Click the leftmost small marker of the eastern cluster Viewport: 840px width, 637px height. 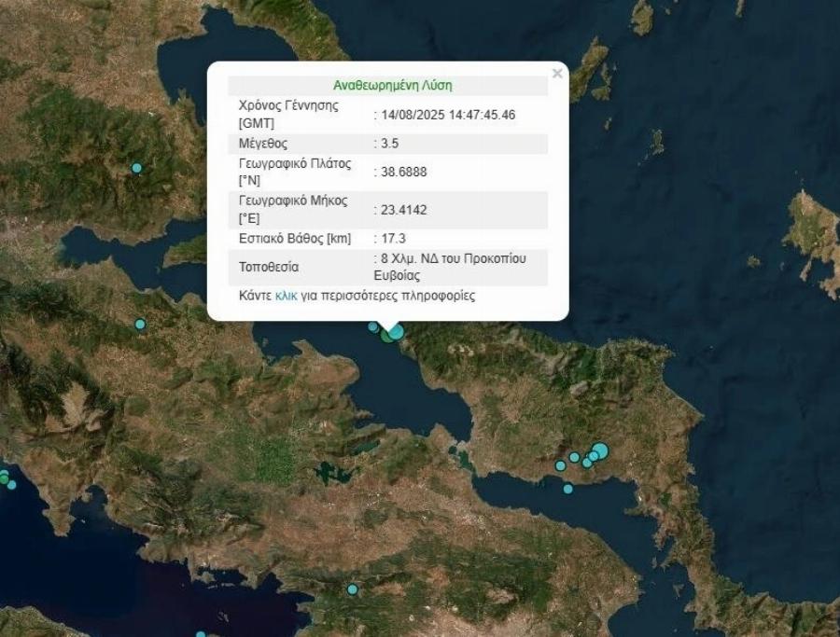pos(560,466)
